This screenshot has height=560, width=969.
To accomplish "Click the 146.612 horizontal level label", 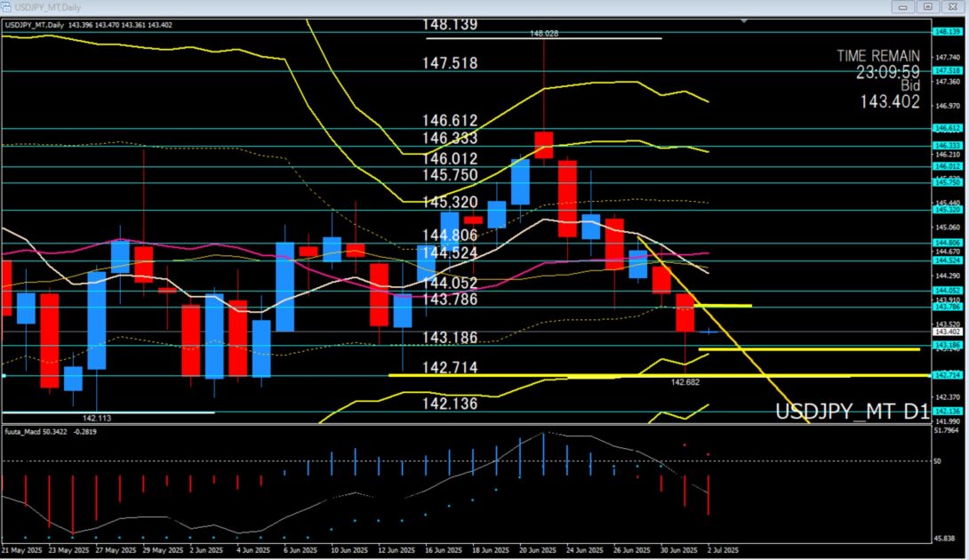I will 450,121.
